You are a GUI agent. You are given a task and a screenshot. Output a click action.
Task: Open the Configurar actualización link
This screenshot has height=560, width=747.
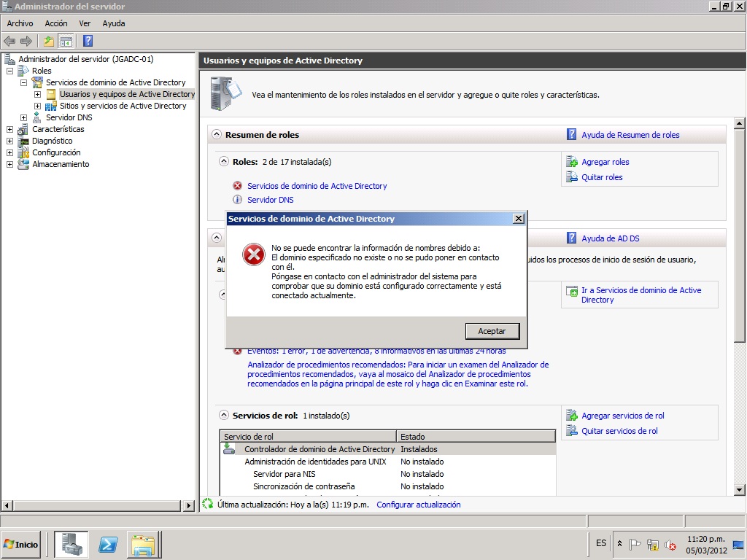(x=418, y=504)
